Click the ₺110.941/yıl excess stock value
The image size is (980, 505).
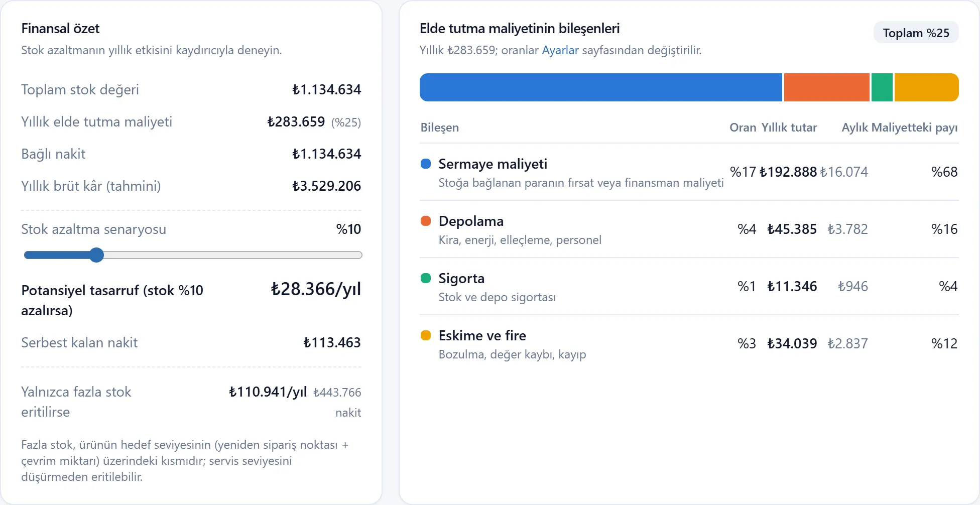coord(268,392)
